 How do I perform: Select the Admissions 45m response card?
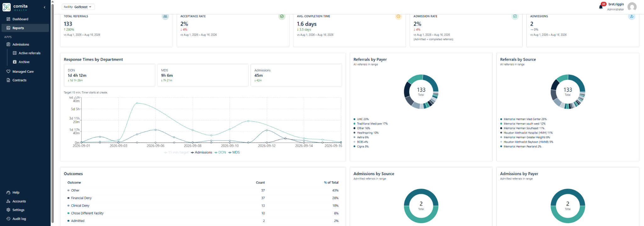pyautogui.click(x=296, y=75)
